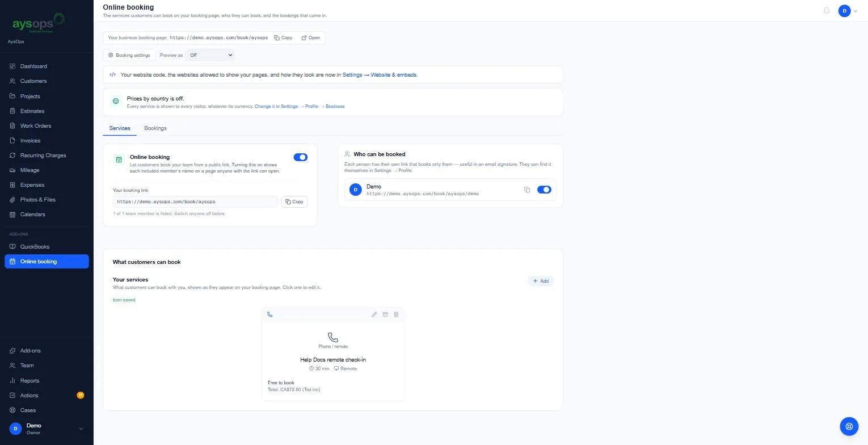
Task: Click the Change it in Settings link
Action: click(x=300, y=106)
